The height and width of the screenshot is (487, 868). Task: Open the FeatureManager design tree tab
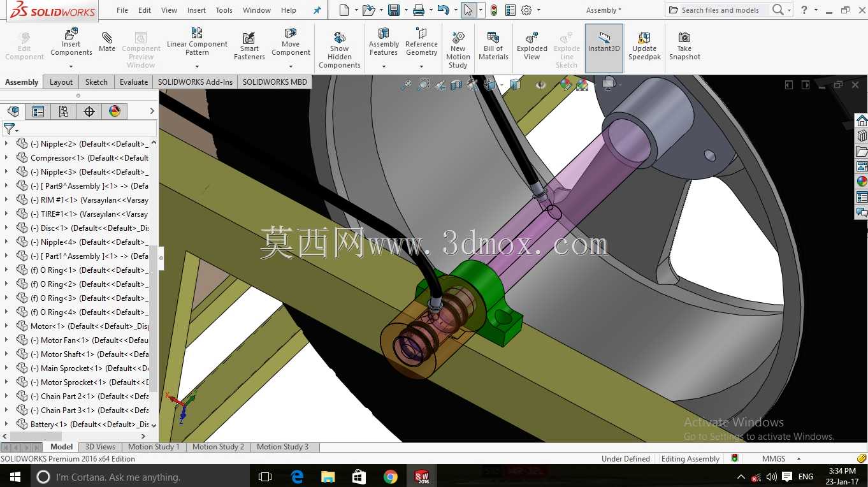click(x=13, y=112)
